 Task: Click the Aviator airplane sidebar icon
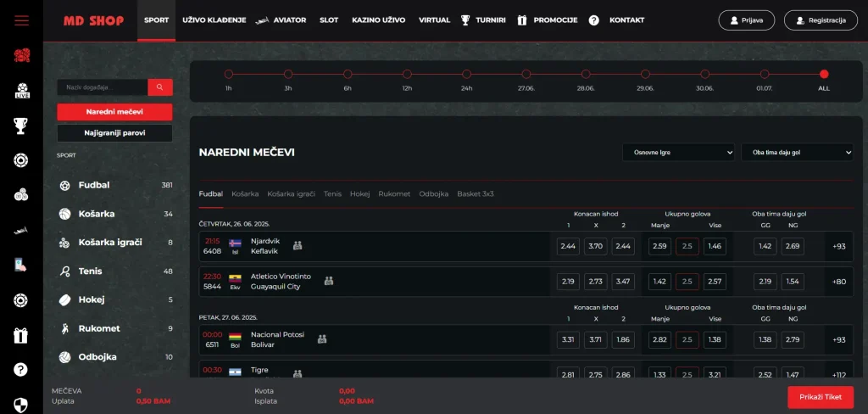(x=21, y=231)
